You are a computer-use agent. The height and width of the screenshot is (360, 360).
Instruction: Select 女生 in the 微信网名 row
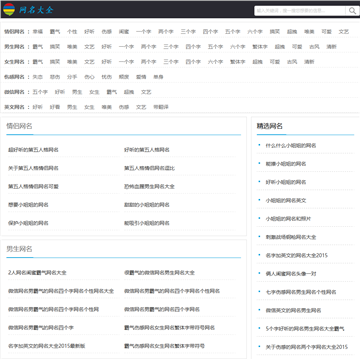click(x=94, y=92)
